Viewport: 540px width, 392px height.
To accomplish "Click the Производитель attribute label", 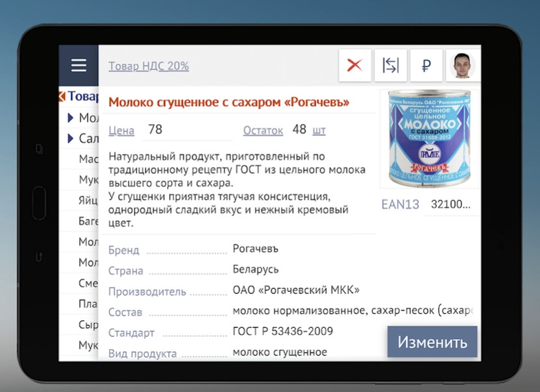I will point(147,291).
